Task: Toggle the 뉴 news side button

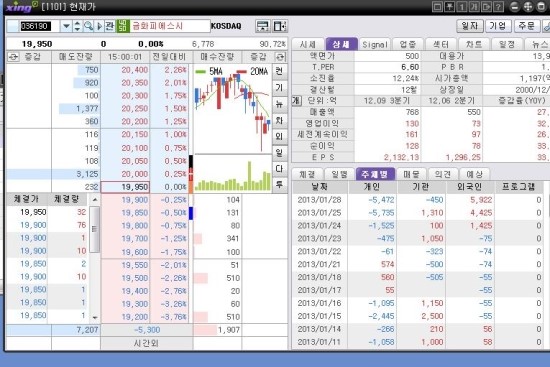Action: [x=279, y=104]
